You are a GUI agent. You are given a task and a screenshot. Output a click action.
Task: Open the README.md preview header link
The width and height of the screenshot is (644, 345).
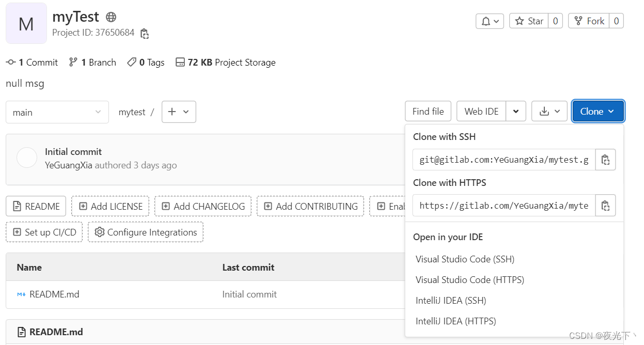tap(56, 332)
